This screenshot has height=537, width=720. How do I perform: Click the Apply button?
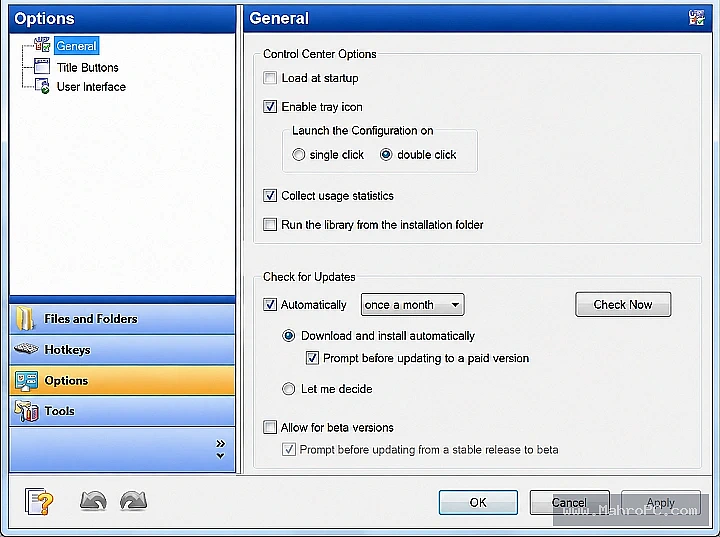(661, 502)
